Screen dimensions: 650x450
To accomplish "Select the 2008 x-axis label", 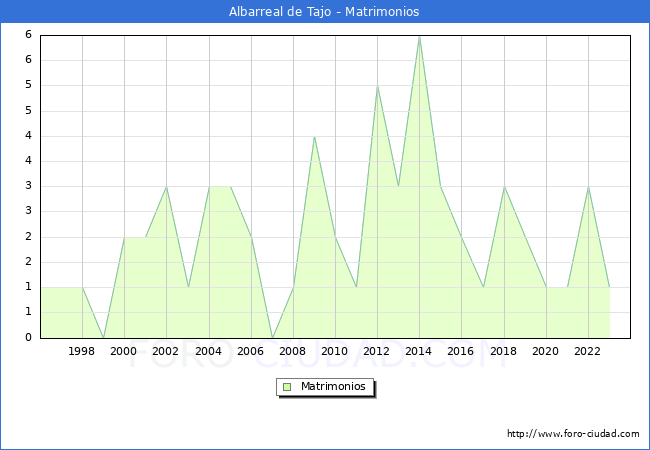I will (x=293, y=351).
